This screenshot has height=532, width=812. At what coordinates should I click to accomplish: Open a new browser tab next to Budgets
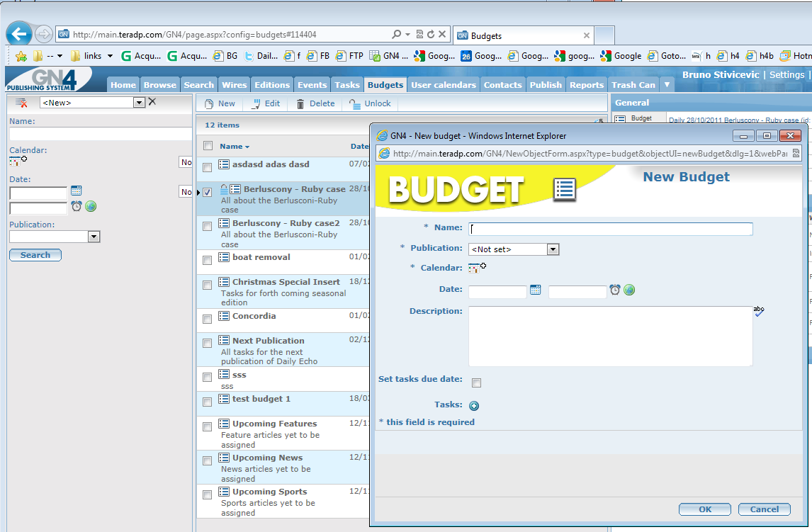pos(604,35)
